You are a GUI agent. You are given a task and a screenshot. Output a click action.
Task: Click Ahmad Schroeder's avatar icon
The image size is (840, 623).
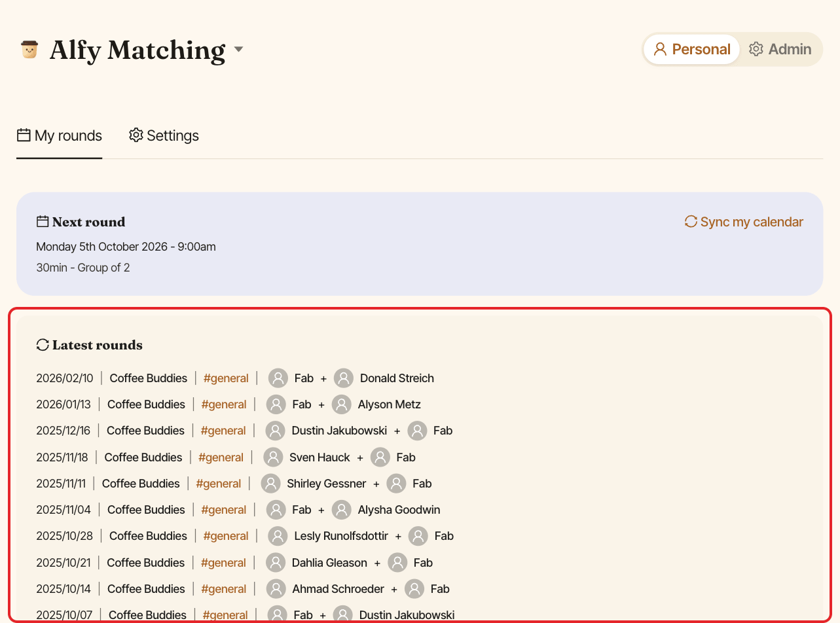coord(276,589)
